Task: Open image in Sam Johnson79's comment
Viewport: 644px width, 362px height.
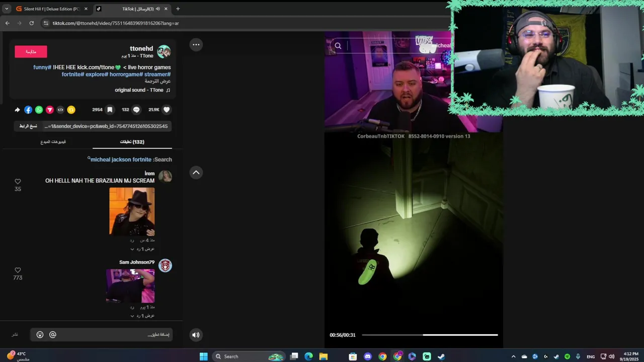Action: click(130, 286)
